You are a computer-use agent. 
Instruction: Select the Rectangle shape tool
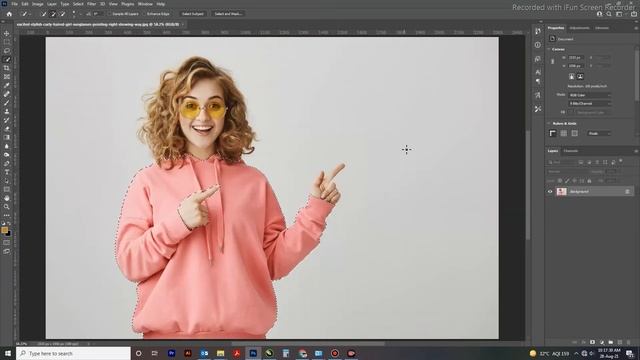pyautogui.click(x=7, y=189)
